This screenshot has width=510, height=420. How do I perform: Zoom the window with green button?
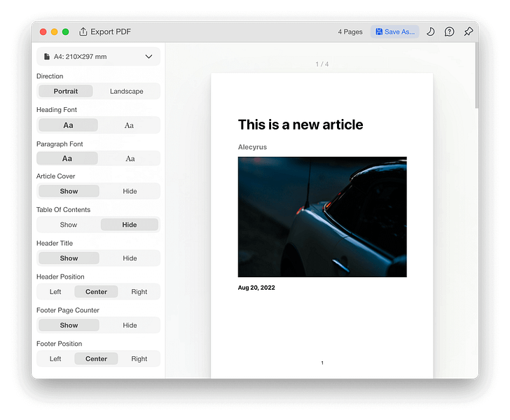[x=65, y=31]
